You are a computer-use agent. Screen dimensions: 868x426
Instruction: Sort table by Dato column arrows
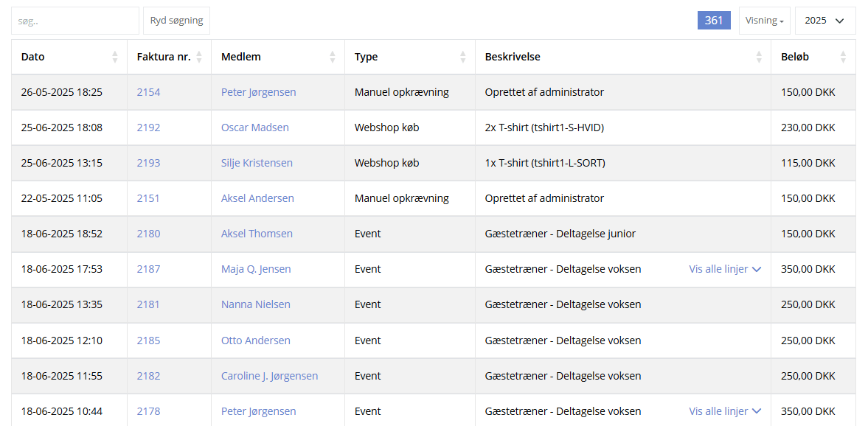(x=114, y=57)
